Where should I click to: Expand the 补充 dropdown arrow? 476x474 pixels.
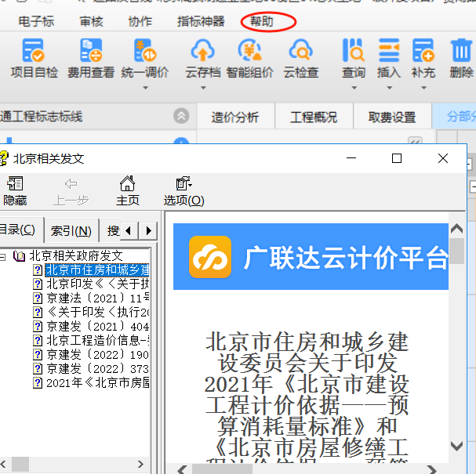coord(423,88)
